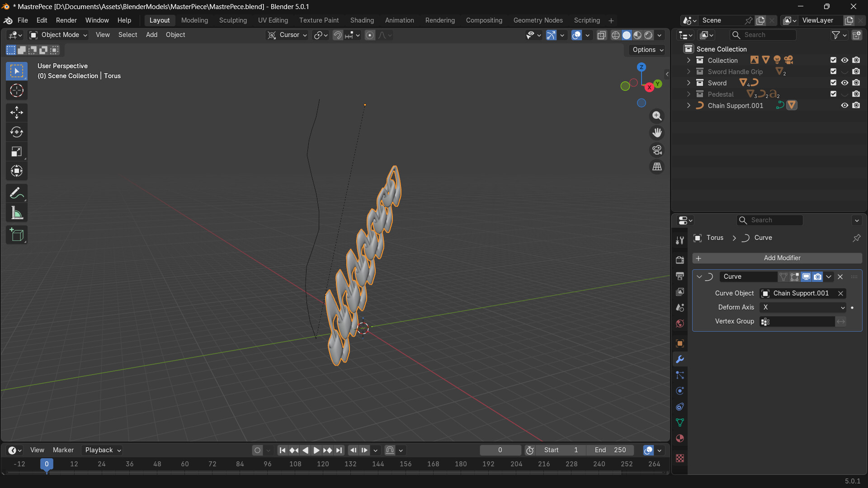The height and width of the screenshot is (488, 868).
Task: Activate the Scale tool
Action: point(17,152)
